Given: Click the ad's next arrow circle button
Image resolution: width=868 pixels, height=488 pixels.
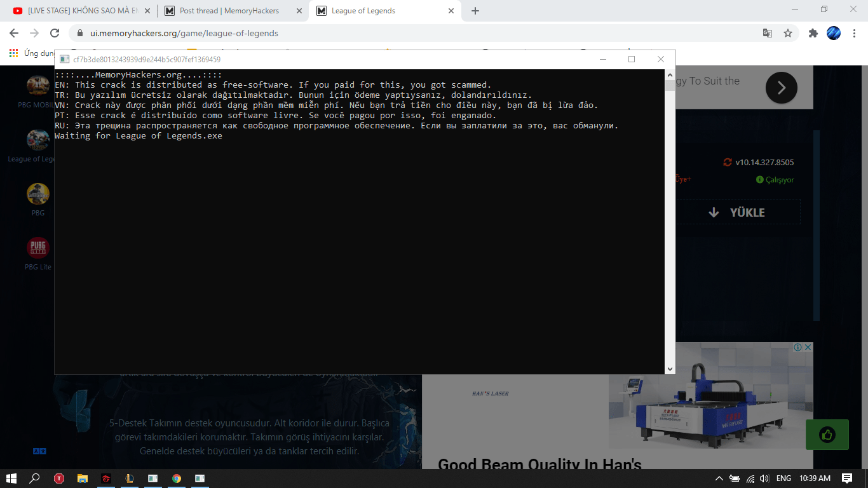Looking at the screenshot, I should (782, 88).
